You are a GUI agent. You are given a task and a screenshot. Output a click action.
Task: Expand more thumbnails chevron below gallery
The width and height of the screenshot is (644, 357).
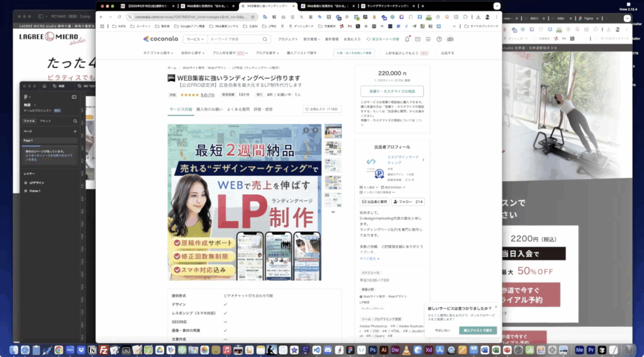point(333,212)
